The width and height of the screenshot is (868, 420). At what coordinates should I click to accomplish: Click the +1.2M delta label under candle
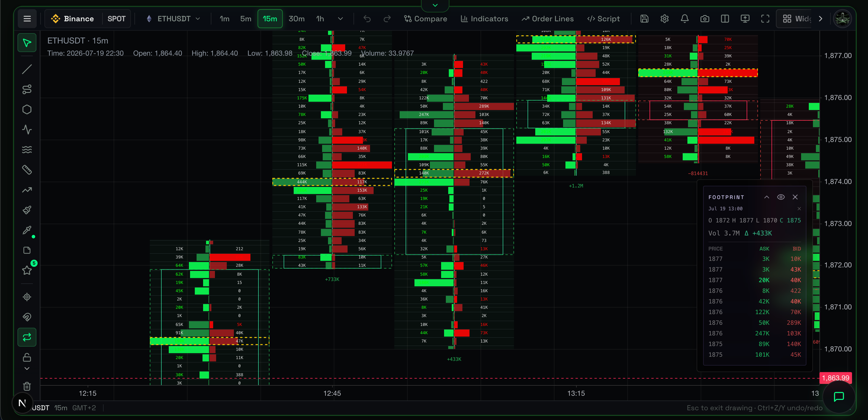click(576, 186)
